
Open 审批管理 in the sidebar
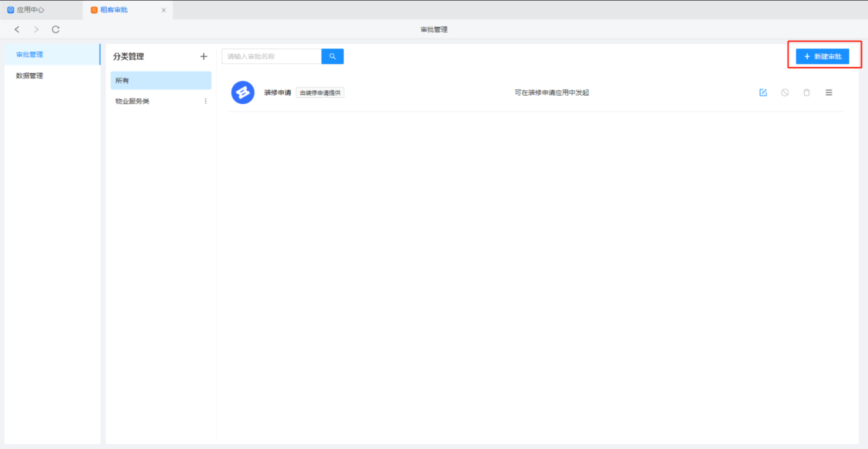click(x=30, y=55)
